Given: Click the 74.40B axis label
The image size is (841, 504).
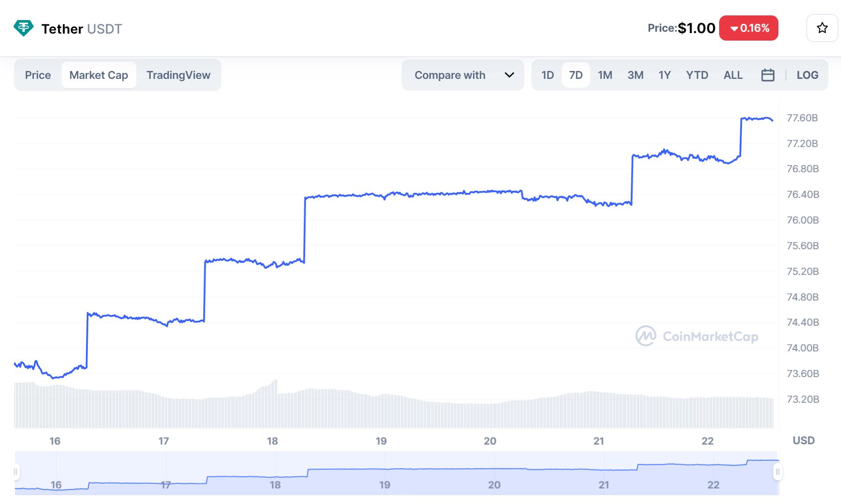Looking at the screenshot, I should tap(803, 322).
